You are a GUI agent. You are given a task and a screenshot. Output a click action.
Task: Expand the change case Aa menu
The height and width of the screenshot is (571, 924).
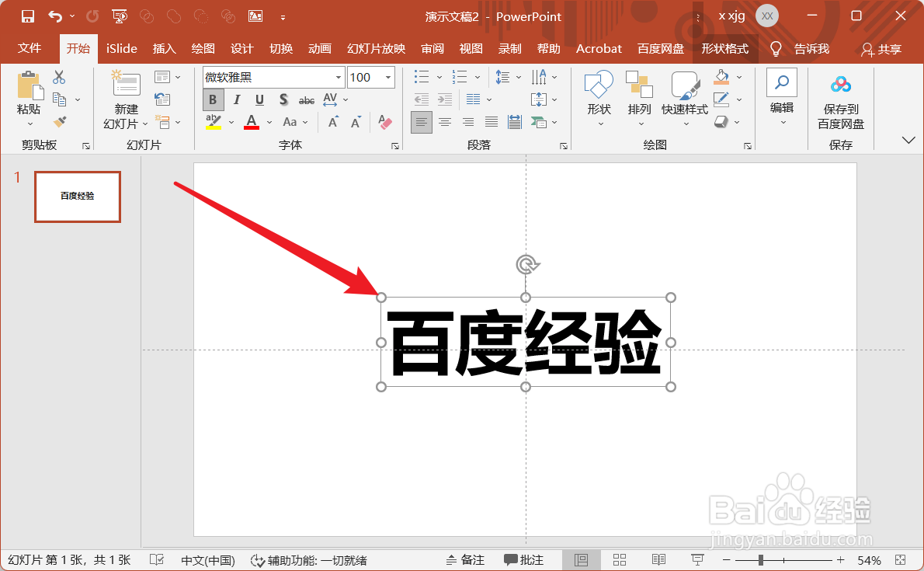305,122
